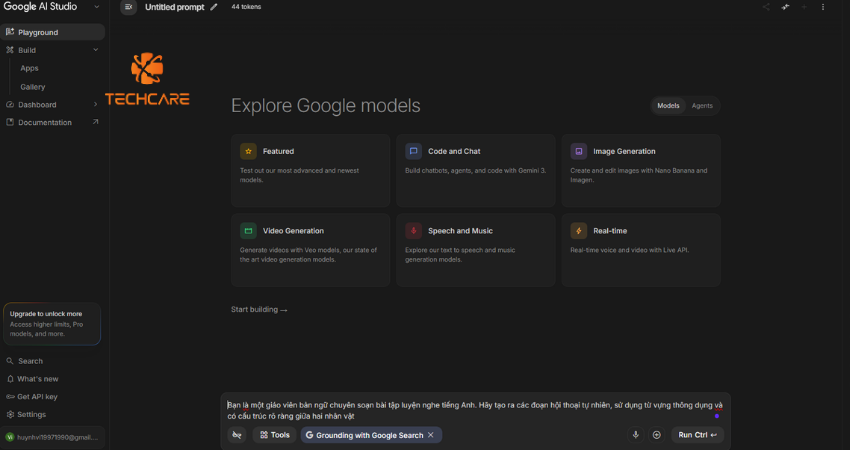The image size is (850, 450).
Task: Click the plus new chat icon top right
Action: click(x=804, y=7)
